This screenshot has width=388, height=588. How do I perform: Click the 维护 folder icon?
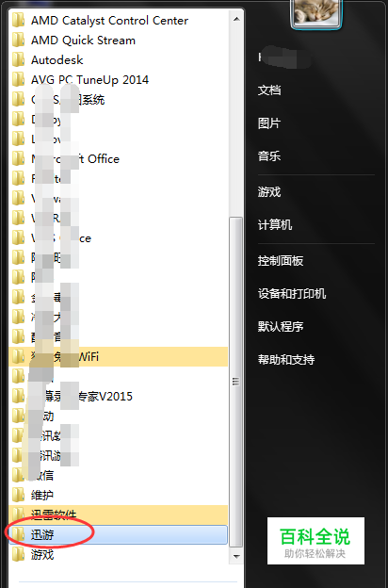click(18, 495)
